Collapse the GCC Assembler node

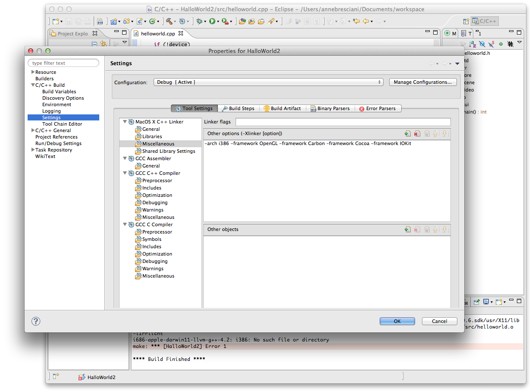pos(125,158)
